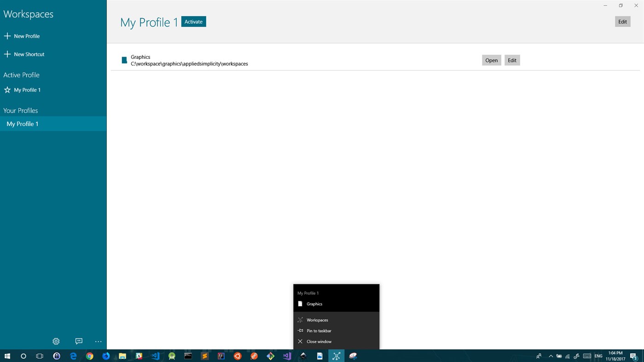Click the Graphics shortcut document icon
Screen dimensions: 644x362
pos(124,60)
